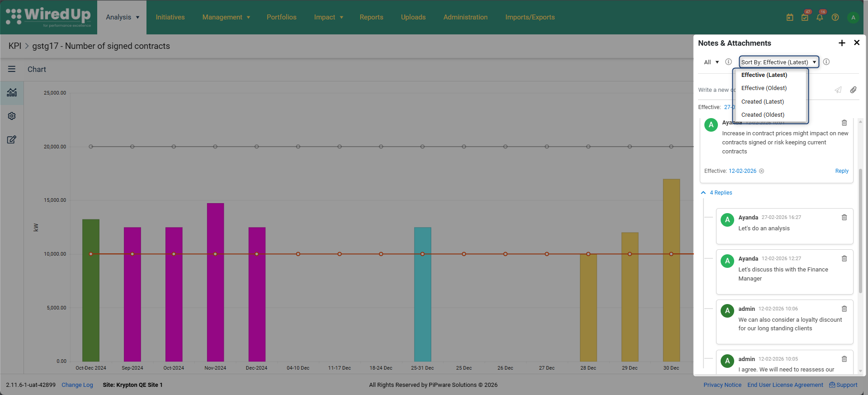This screenshot has height=395, width=868.
Task: Delete the 'Increase in contract prices' note
Action: point(844,123)
